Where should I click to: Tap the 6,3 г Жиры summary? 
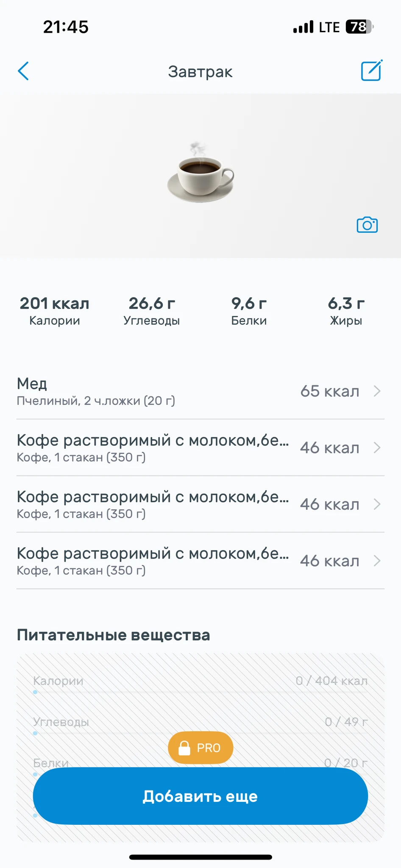click(346, 311)
